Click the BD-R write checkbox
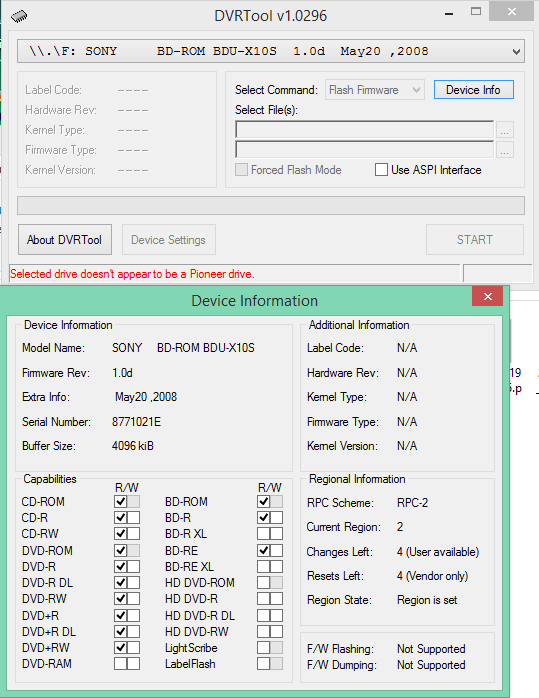This screenshot has height=698, width=539. tap(276, 518)
